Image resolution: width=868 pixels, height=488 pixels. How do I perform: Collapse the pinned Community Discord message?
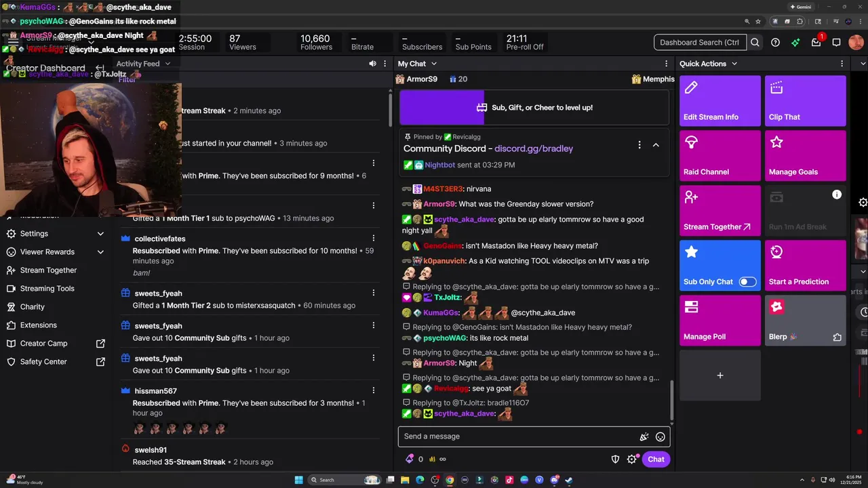[656, 145]
